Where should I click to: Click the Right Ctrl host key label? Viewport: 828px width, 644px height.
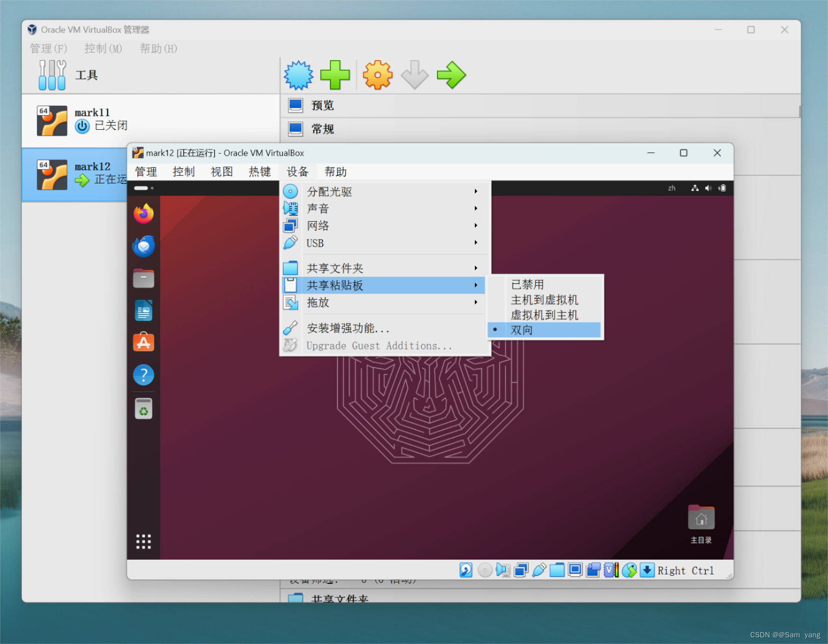(686, 571)
